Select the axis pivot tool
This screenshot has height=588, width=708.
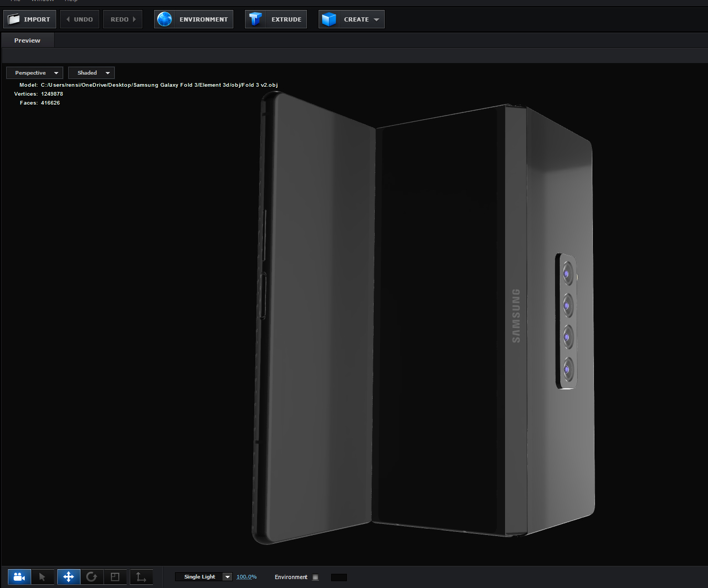pyautogui.click(x=141, y=577)
